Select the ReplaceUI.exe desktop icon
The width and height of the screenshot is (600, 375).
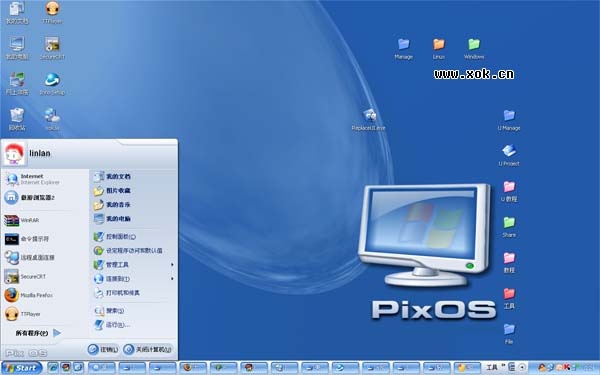point(369,119)
